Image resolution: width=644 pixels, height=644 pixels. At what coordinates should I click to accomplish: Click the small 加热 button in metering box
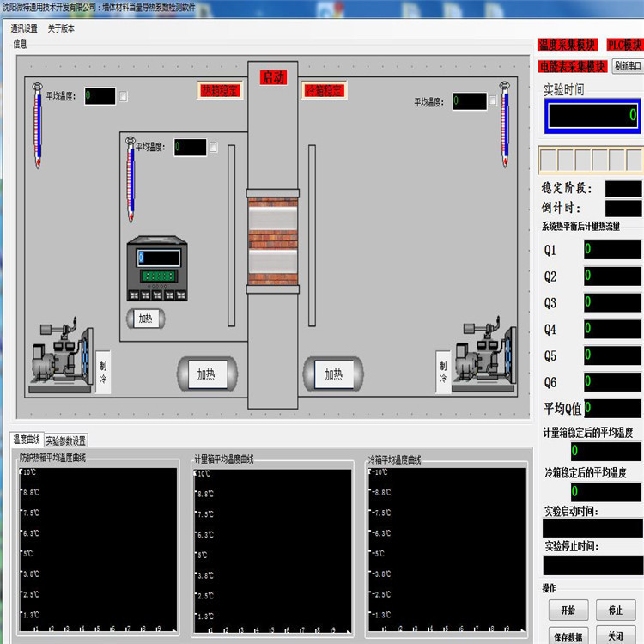[x=145, y=319]
